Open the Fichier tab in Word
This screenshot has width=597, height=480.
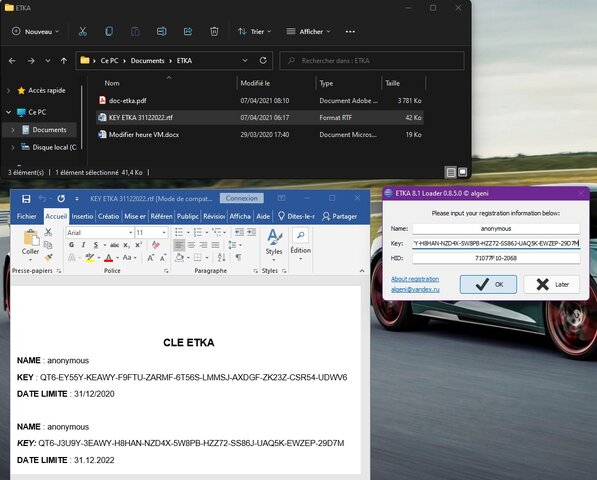pos(26,216)
